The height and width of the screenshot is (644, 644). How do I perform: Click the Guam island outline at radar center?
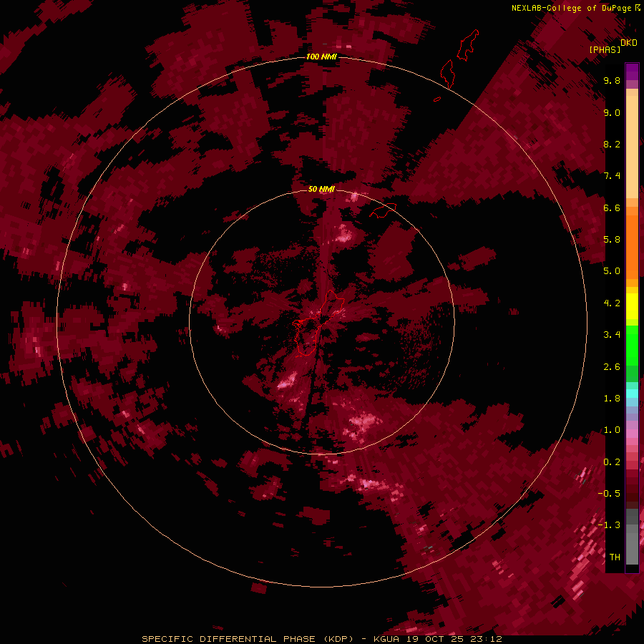[x=318, y=323]
